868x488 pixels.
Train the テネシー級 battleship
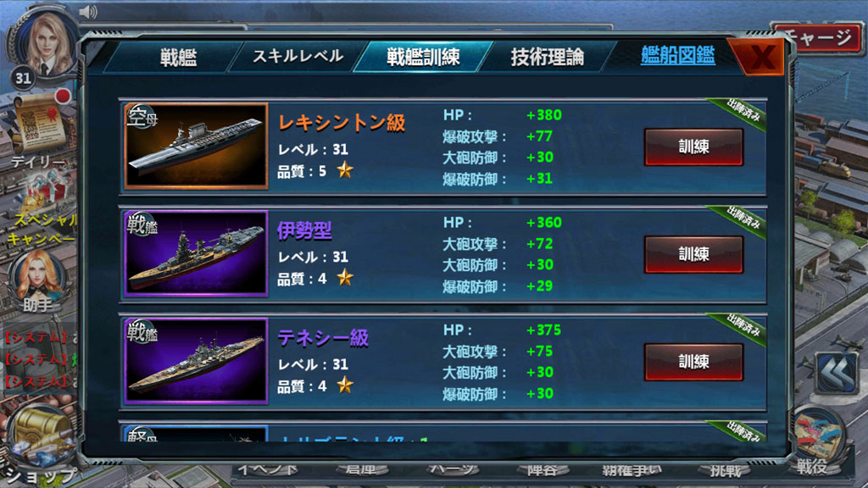point(693,361)
